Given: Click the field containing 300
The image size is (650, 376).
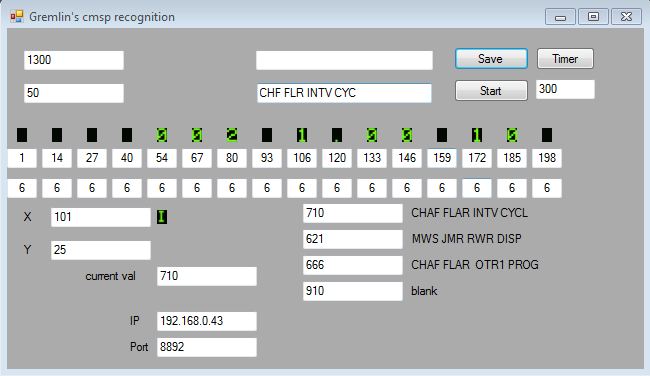Looking at the screenshot, I should 565,89.
